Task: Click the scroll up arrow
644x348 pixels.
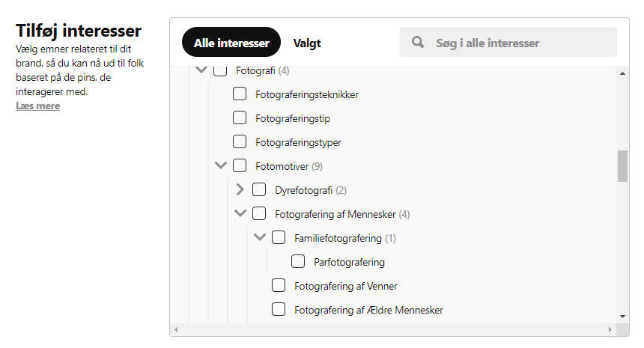Action: [x=622, y=73]
